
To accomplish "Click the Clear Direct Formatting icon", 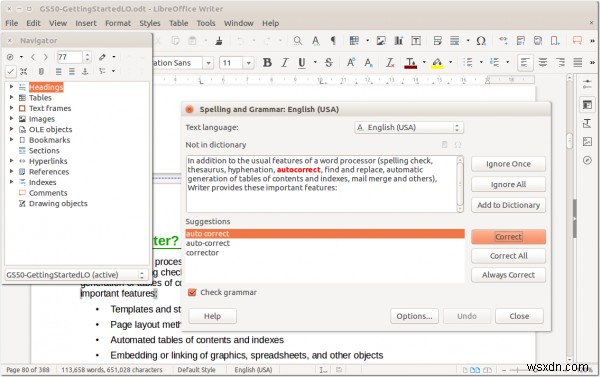I will [x=390, y=62].
